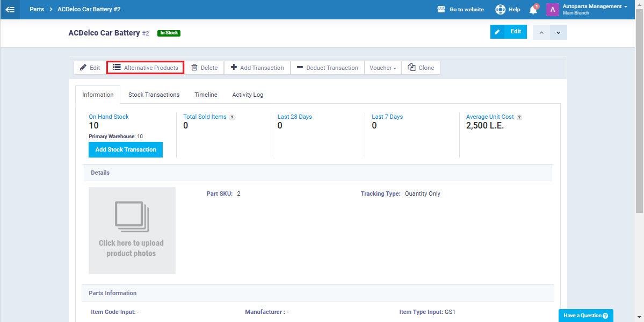The height and width of the screenshot is (322, 644).
Task: Expand the Voucher dropdown
Action: point(383,68)
